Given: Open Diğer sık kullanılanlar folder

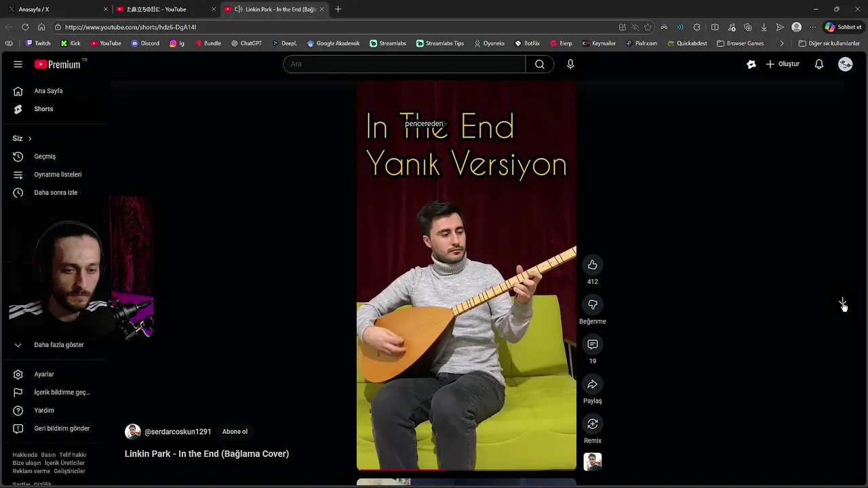Looking at the screenshot, I should coord(829,43).
